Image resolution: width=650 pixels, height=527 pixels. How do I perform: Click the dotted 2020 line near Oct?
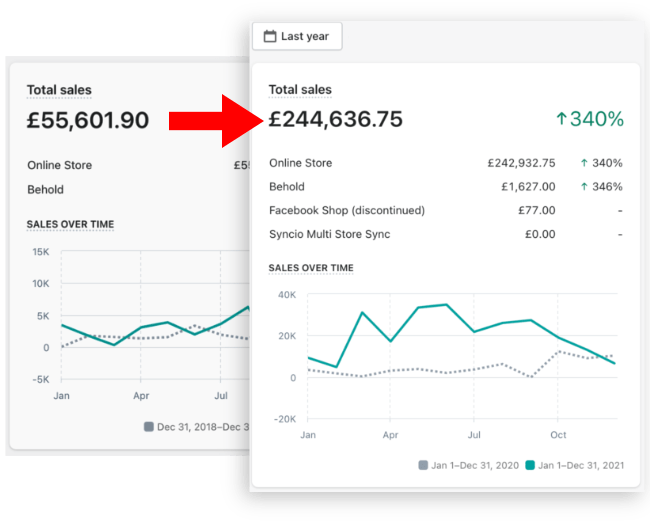(x=559, y=352)
